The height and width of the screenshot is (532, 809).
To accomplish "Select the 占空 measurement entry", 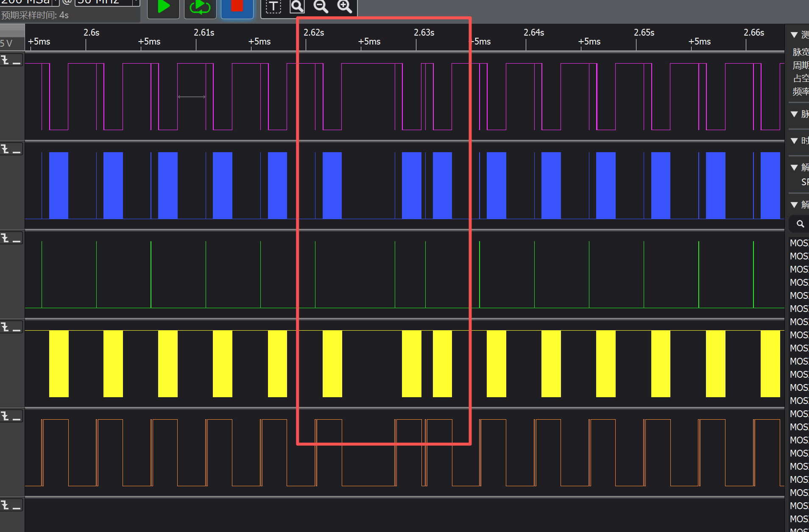I will click(801, 78).
